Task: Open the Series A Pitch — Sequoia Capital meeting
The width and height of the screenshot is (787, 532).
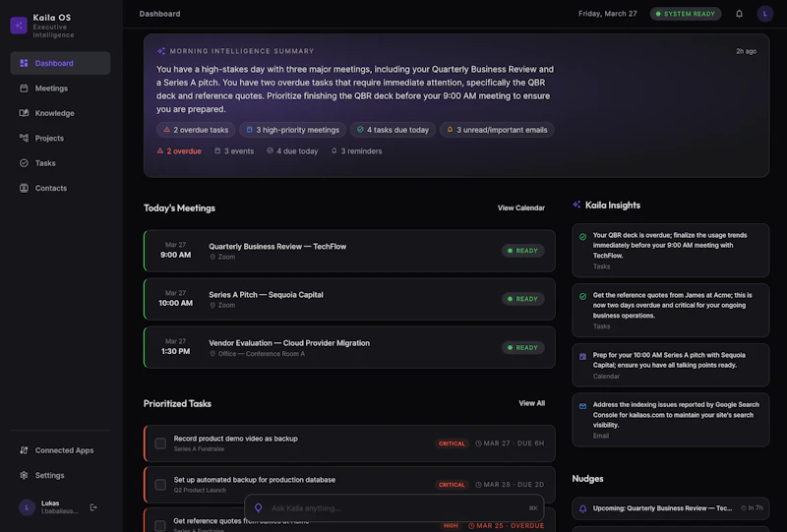Action: pyautogui.click(x=349, y=299)
